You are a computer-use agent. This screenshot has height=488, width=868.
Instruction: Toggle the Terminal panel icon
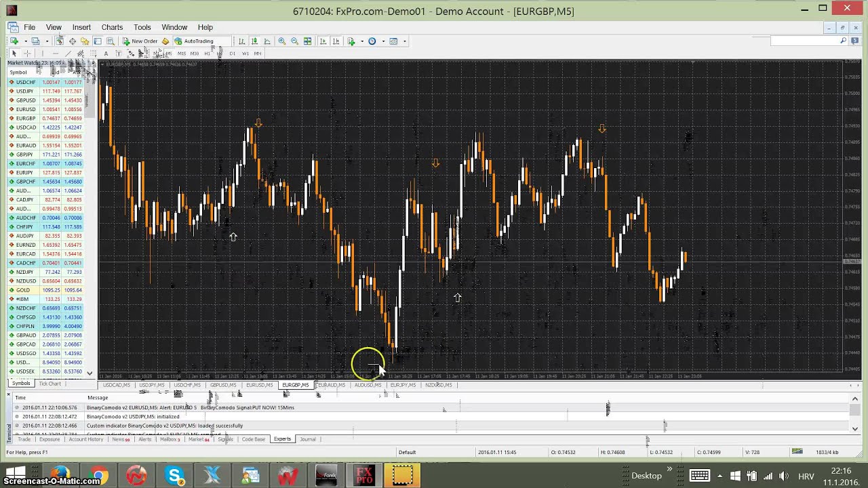(x=98, y=41)
